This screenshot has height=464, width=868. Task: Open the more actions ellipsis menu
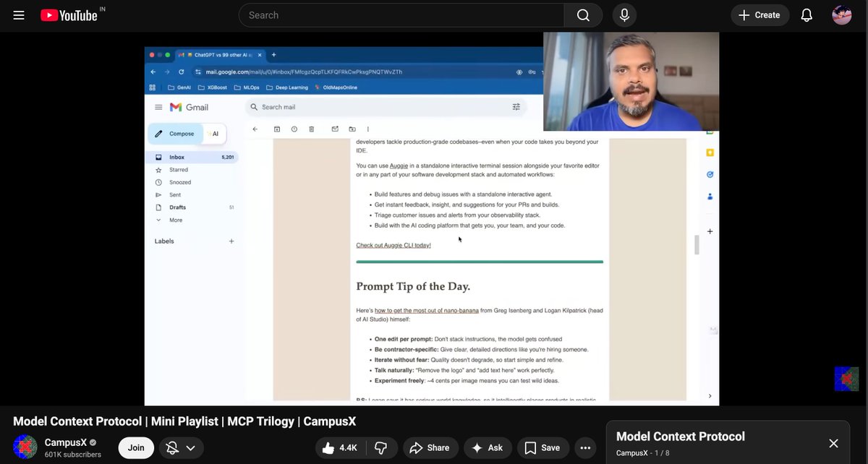click(x=585, y=448)
